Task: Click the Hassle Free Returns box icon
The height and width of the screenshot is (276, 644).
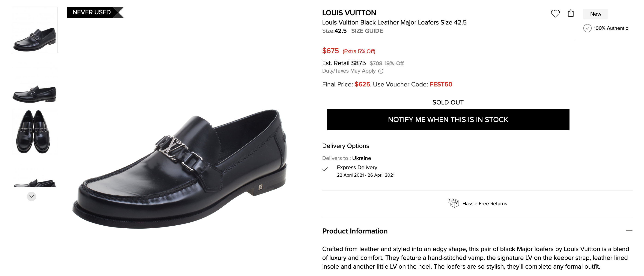Action: (x=453, y=203)
